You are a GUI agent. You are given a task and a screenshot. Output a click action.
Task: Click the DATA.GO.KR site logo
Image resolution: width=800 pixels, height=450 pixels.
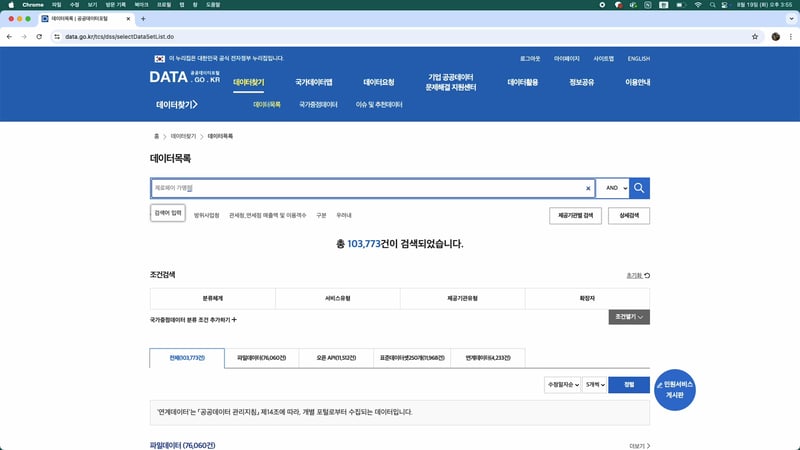(185, 78)
